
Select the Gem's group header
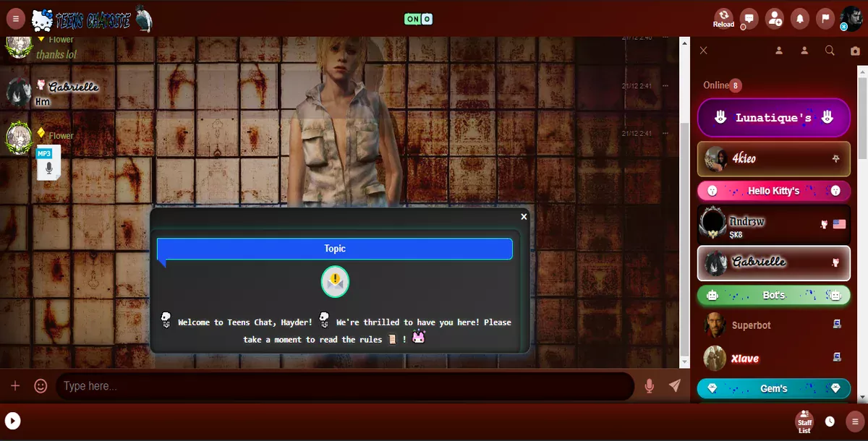coord(774,389)
